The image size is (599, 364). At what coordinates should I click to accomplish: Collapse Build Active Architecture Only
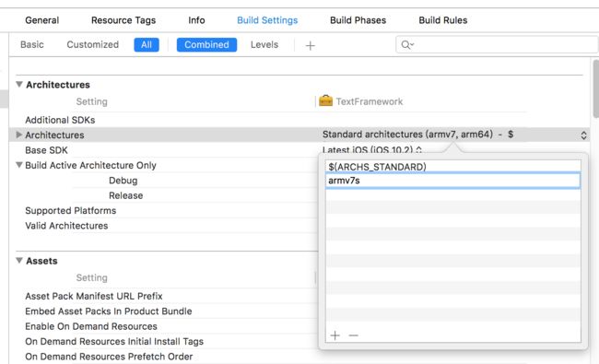pos(18,165)
